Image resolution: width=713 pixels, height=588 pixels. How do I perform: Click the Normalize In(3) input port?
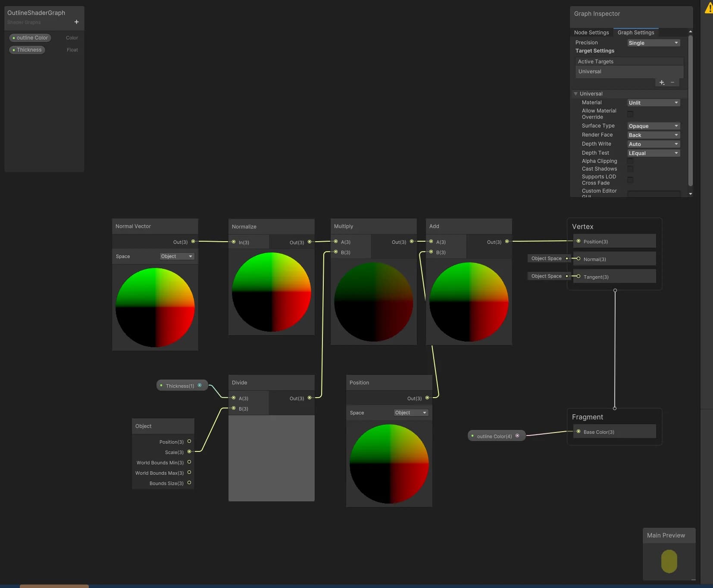tap(234, 242)
